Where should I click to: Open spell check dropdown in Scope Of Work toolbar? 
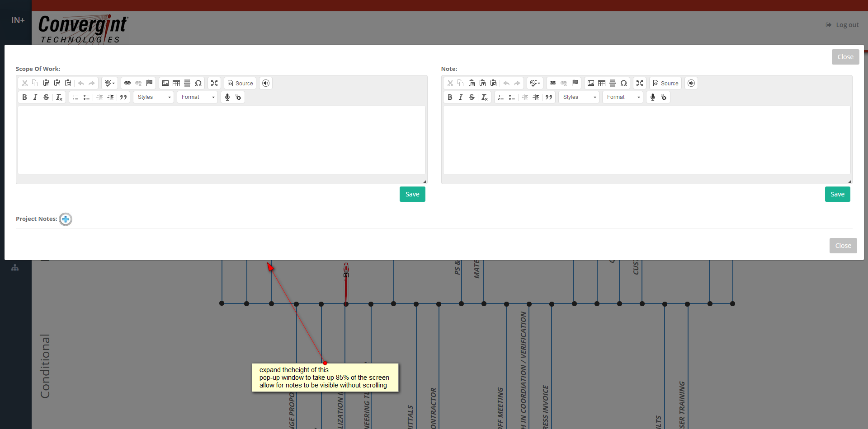(110, 83)
